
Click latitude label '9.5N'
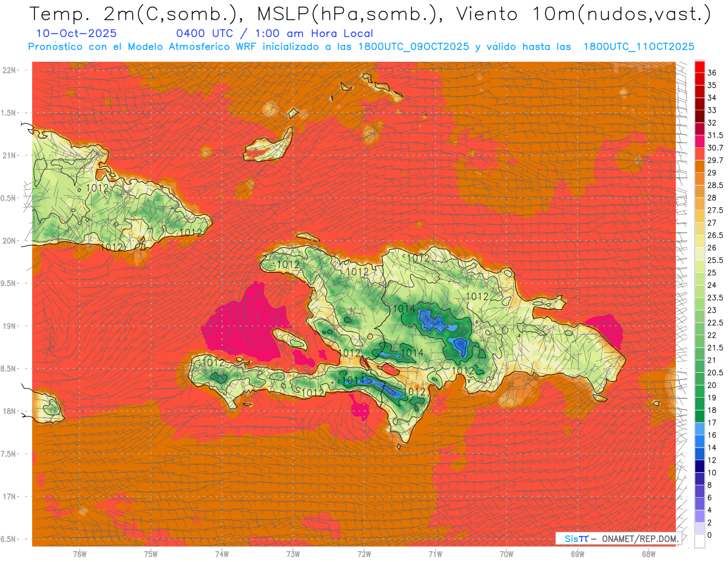pos(8,283)
